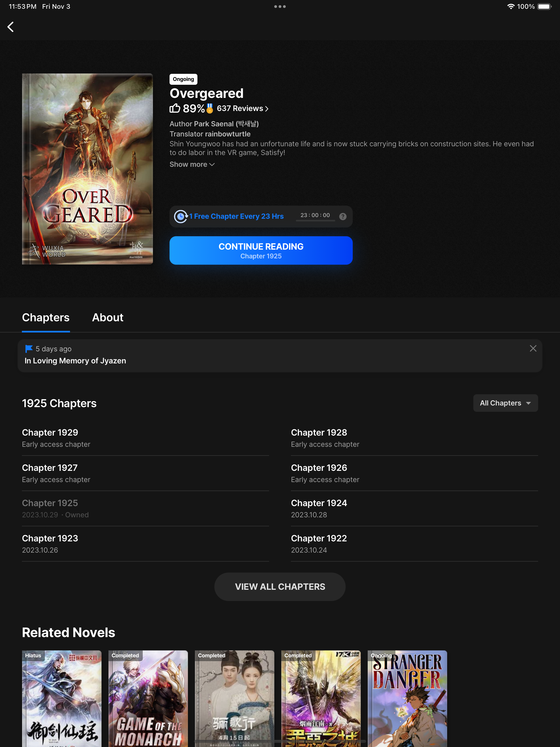
Task: Open Chapter 1922 dated 2023.10.24
Action: pos(415,544)
